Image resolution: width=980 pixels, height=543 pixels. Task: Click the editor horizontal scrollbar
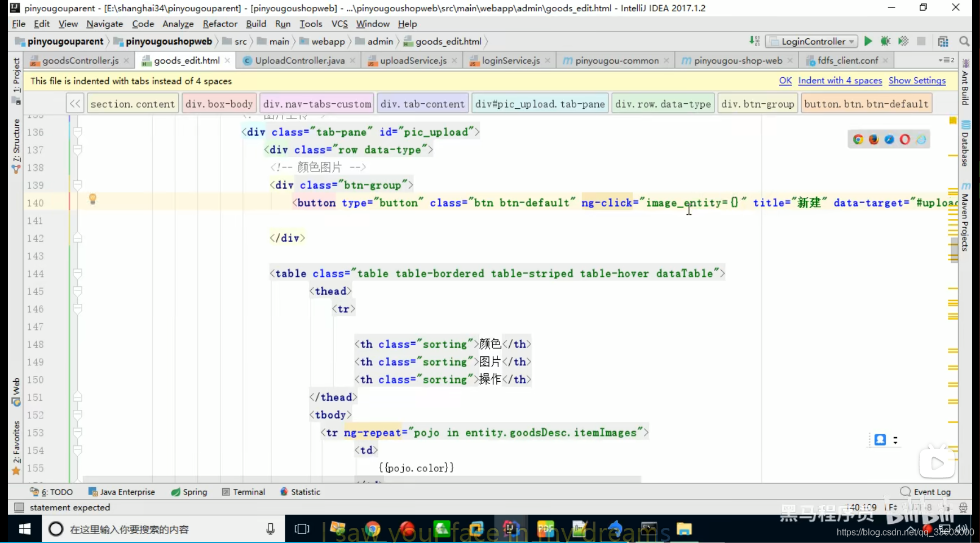[x=361, y=479]
